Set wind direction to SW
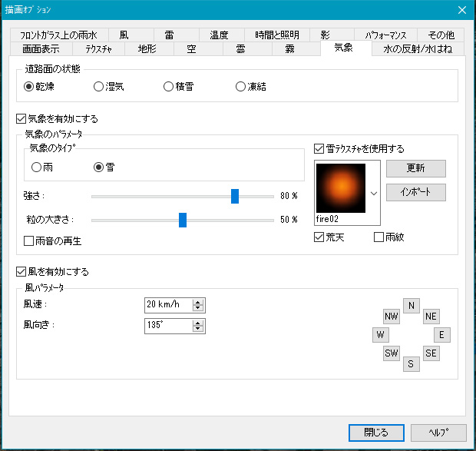This screenshot has height=451, width=476. pos(392,353)
